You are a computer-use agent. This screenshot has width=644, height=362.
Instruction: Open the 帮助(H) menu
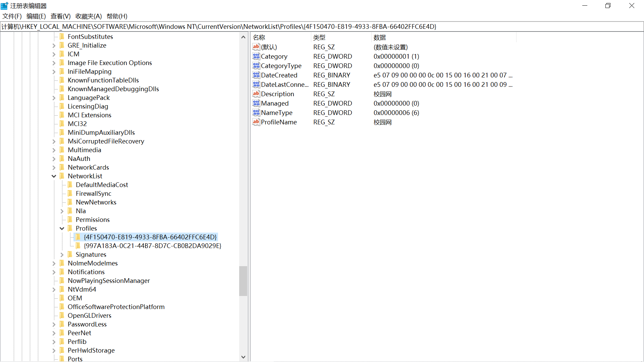117,16
